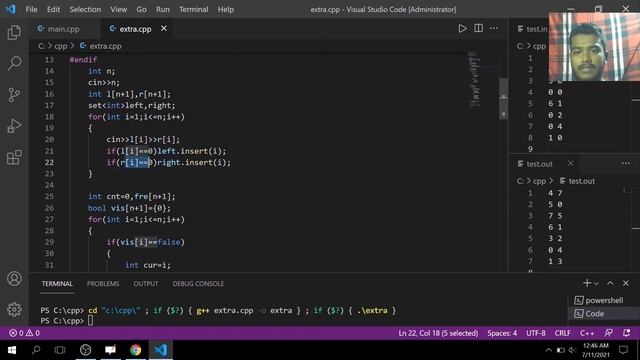The height and width of the screenshot is (360, 640).
Task: Change encoding via UTF-8
Action: point(536,333)
